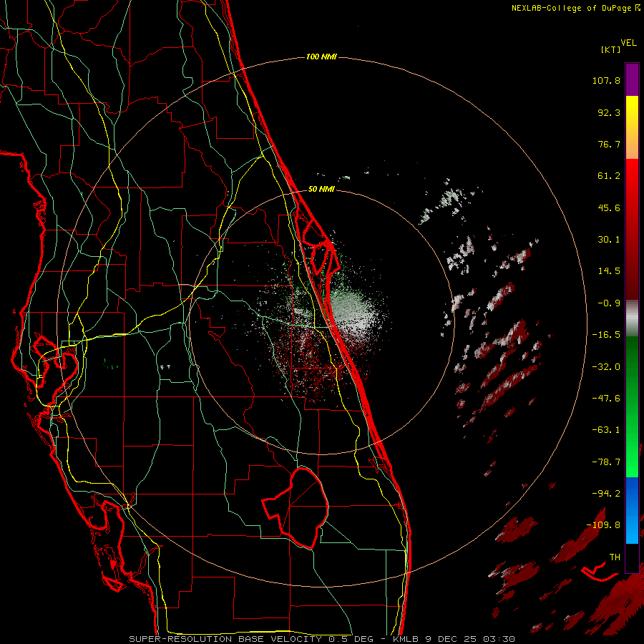Click the -0.9 scale value
Viewport: 644px width, 644px height.
[x=609, y=303]
